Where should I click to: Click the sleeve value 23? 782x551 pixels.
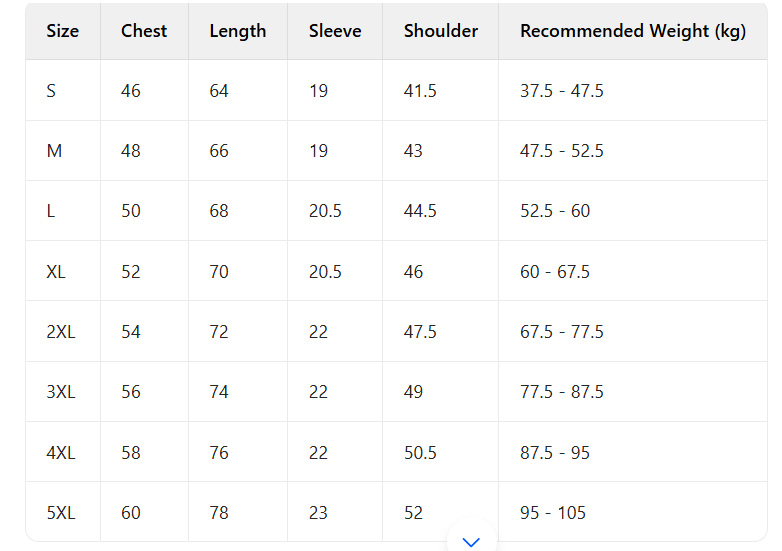318,513
